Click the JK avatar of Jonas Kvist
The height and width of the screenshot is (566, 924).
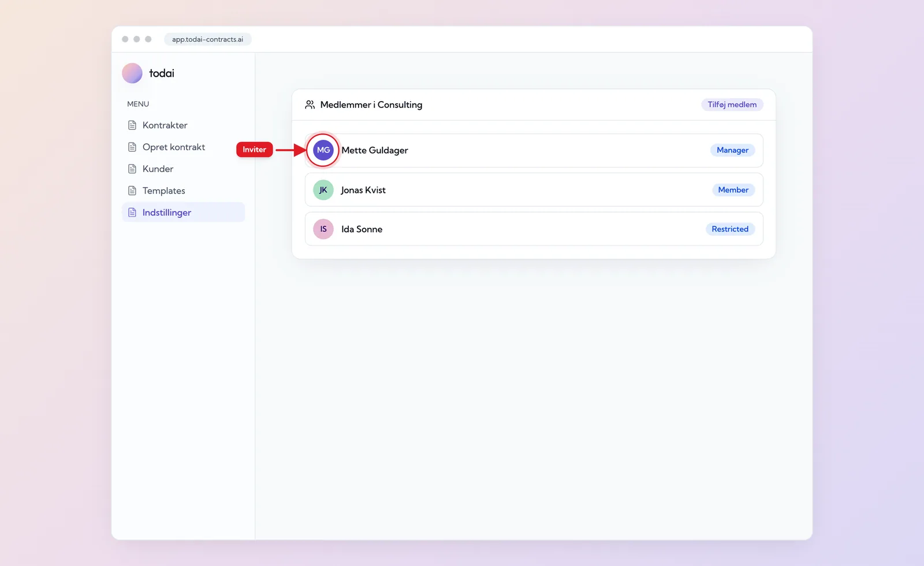(x=323, y=190)
